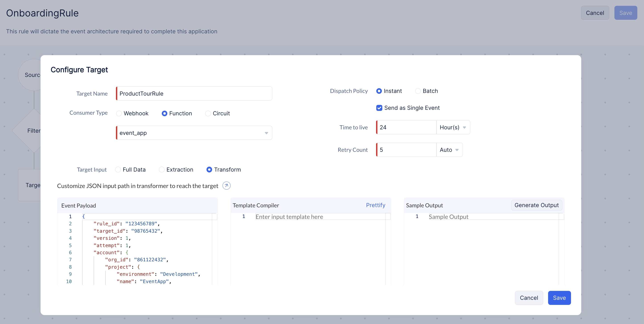Image resolution: width=644 pixels, height=324 pixels.
Task: Click the "rule_id" line in Event Payload
Action: [126, 224]
